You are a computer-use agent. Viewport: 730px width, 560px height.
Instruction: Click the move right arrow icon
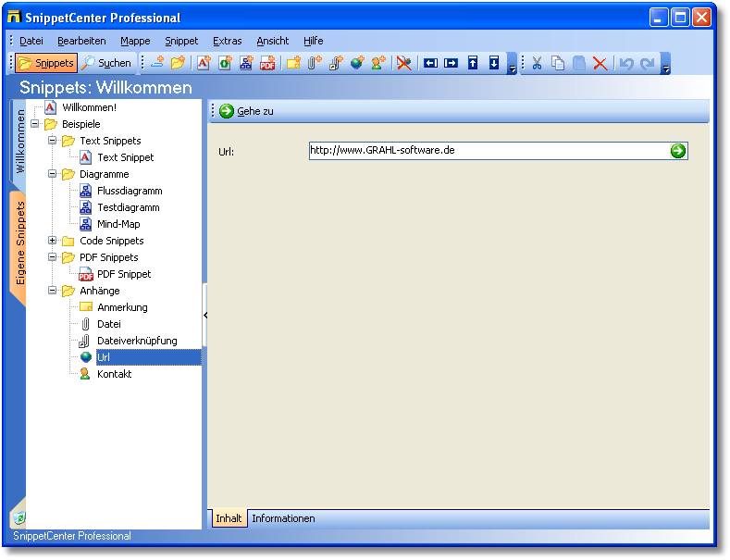tap(451, 62)
